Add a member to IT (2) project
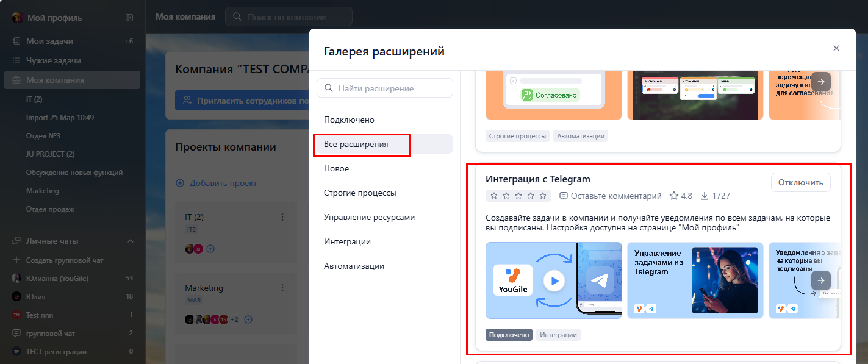868x364 pixels. [210, 249]
